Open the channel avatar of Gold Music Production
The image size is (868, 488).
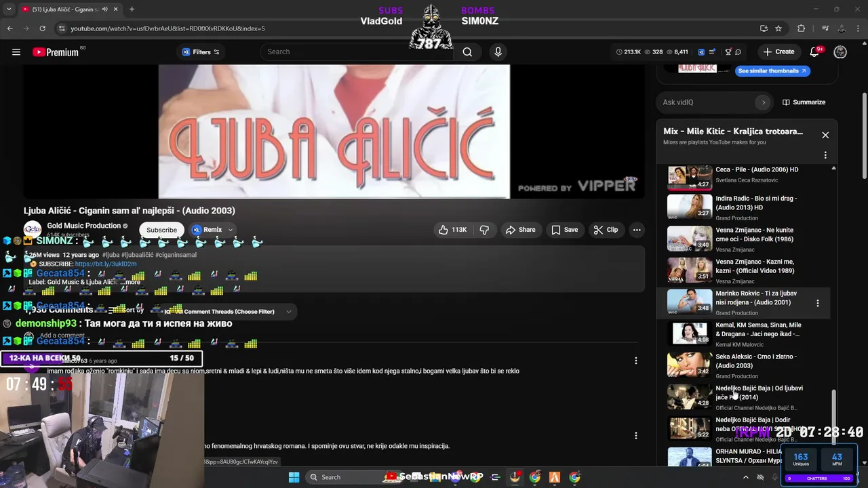33,230
